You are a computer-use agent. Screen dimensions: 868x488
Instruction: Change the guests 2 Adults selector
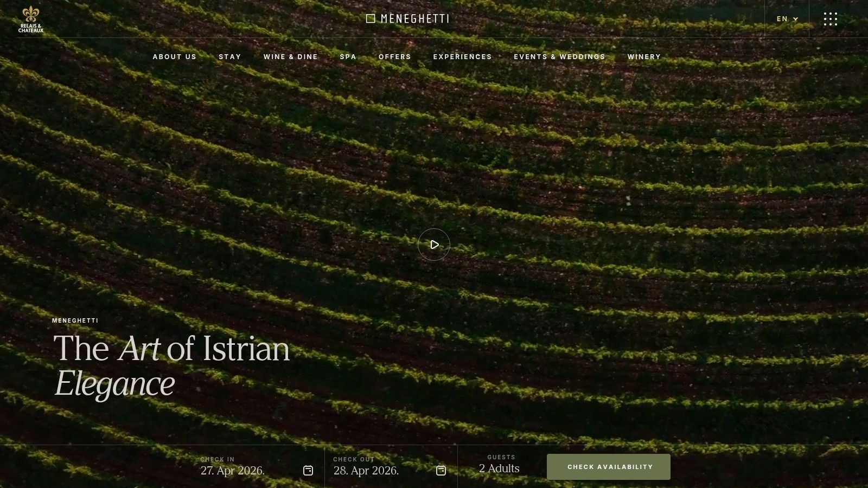coord(499,468)
